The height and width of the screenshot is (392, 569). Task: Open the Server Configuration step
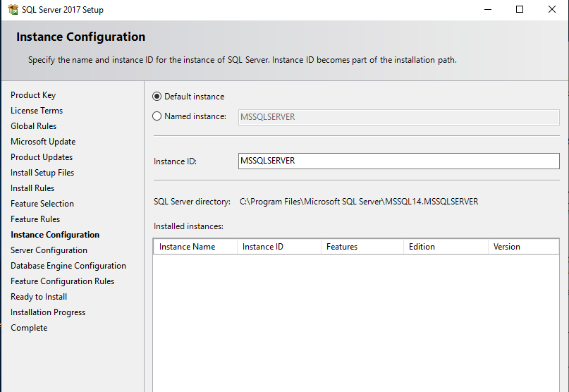(49, 250)
